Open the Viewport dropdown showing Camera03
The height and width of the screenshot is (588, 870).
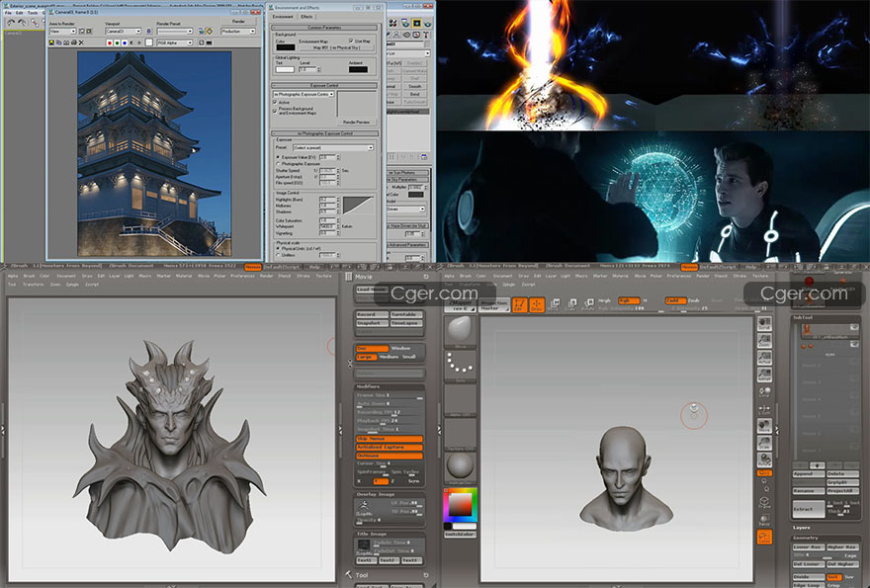point(124,32)
